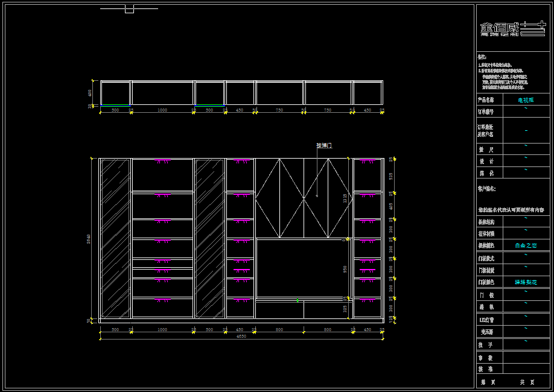554x392 pixels.
Task: Click the 按弹门 annotation label
Action: 323,145
